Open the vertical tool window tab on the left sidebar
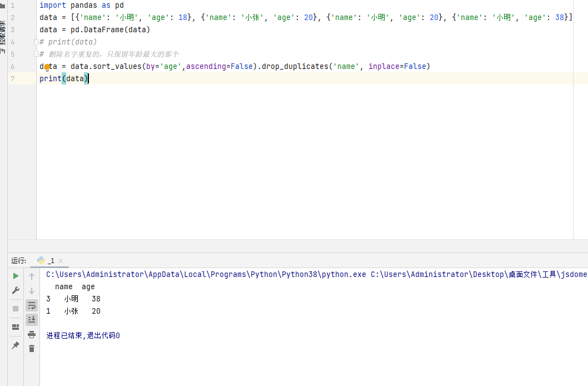 (x=3, y=37)
